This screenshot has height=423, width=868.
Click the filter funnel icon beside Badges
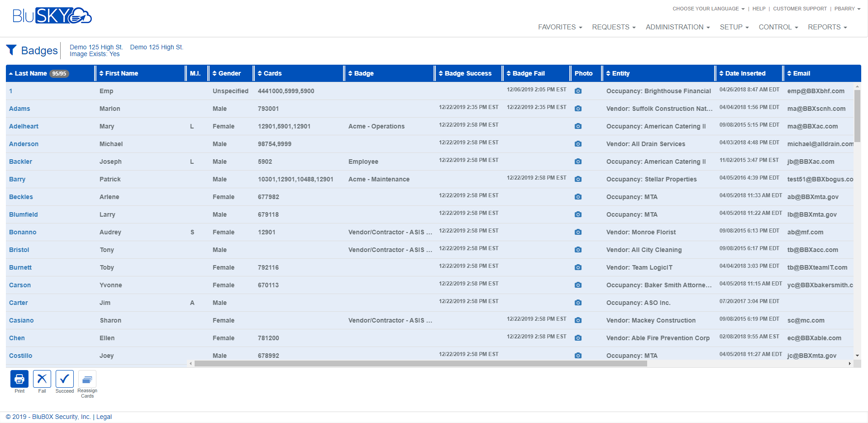pos(12,50)
